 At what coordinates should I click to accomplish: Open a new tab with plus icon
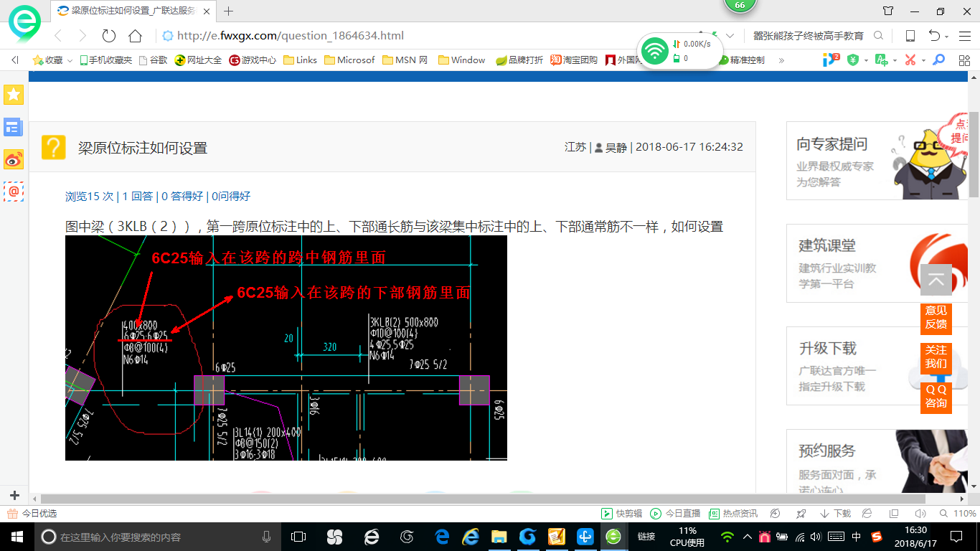click(229, 11)
